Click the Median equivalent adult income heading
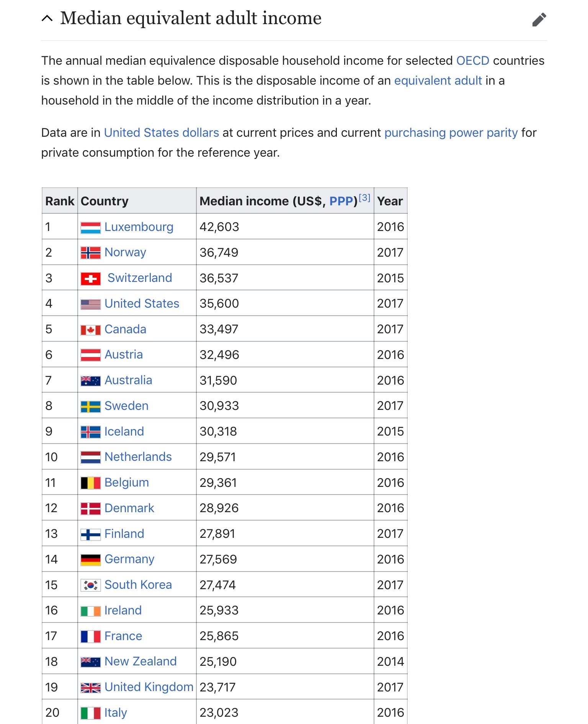Image resolution: width=588 pixels, height=724 pixels. (x=191, y=18)
